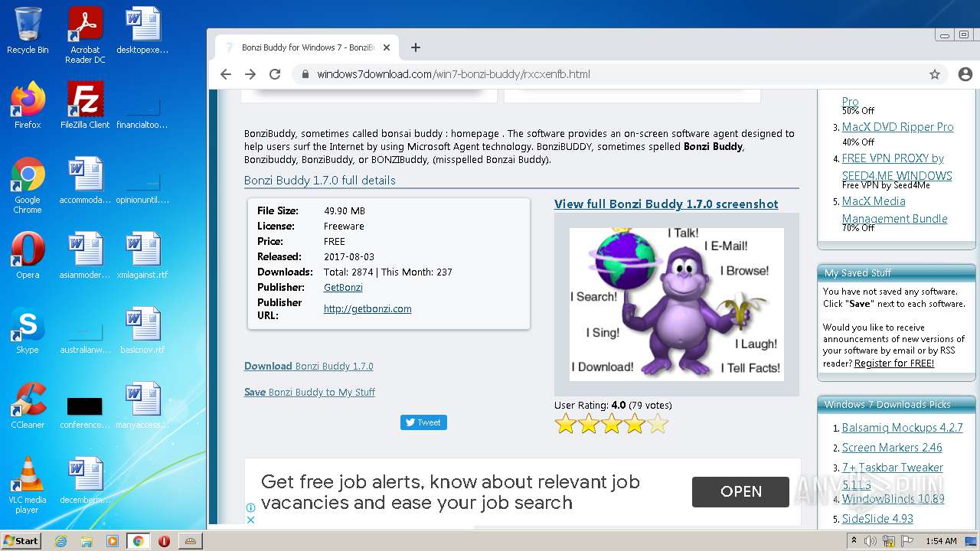Open the Recycle Bin desktop icon
Screen dimensions: 980x551
coord(28,31)
